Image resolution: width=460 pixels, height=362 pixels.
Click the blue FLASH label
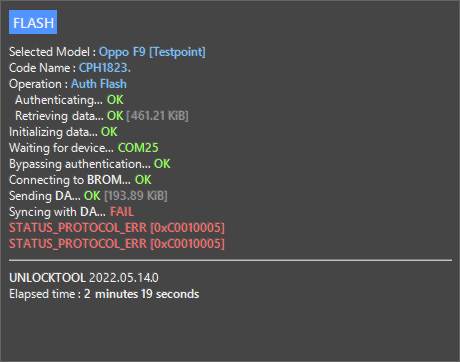33,22
